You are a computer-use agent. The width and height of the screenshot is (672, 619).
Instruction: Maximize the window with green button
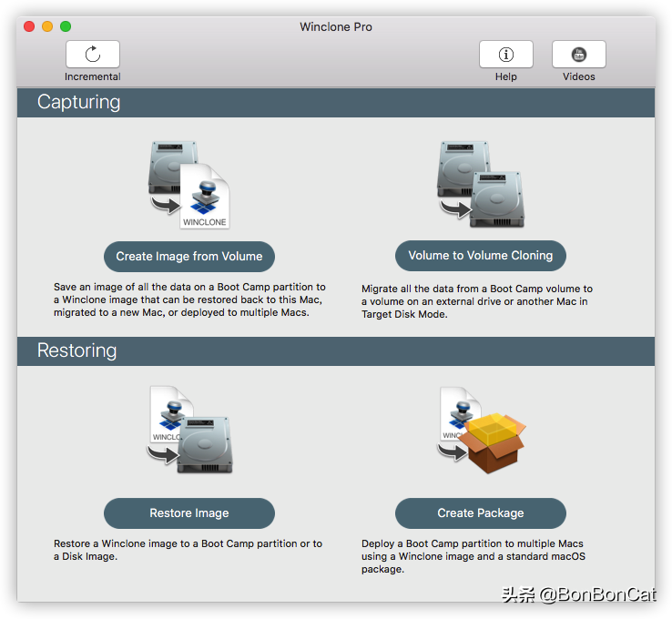click(x=66, y=26)
